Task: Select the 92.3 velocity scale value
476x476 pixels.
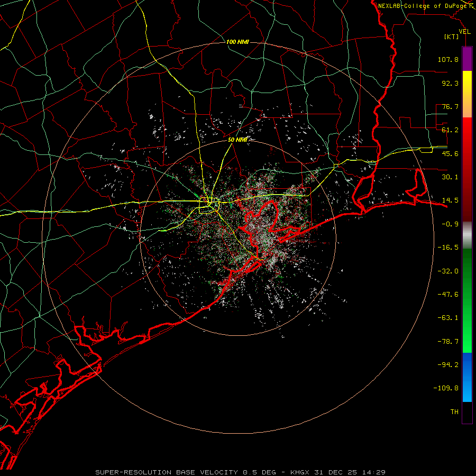Action: pyautogui.click(x=450, y=83)
